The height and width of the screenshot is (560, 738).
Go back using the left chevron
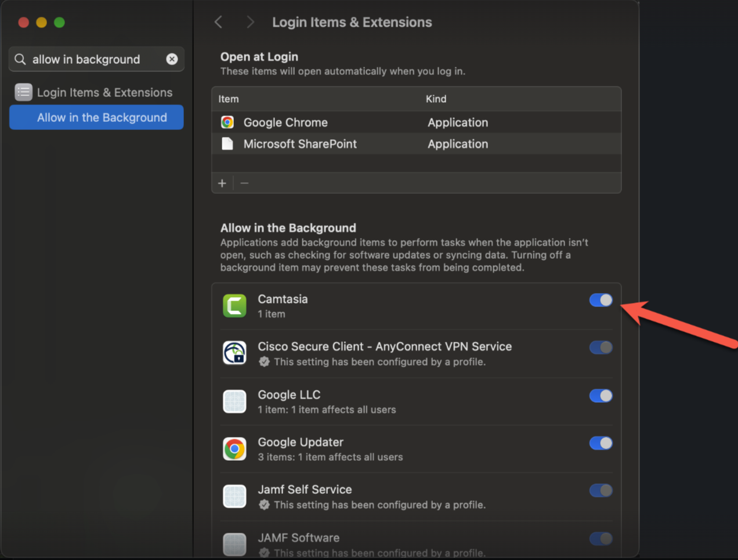click(x=219, y=22)
